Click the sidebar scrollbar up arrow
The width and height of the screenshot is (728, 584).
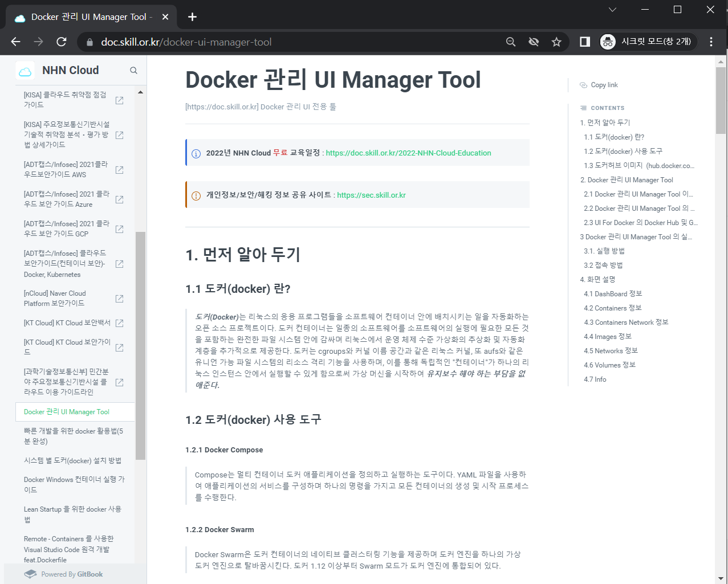140,92
